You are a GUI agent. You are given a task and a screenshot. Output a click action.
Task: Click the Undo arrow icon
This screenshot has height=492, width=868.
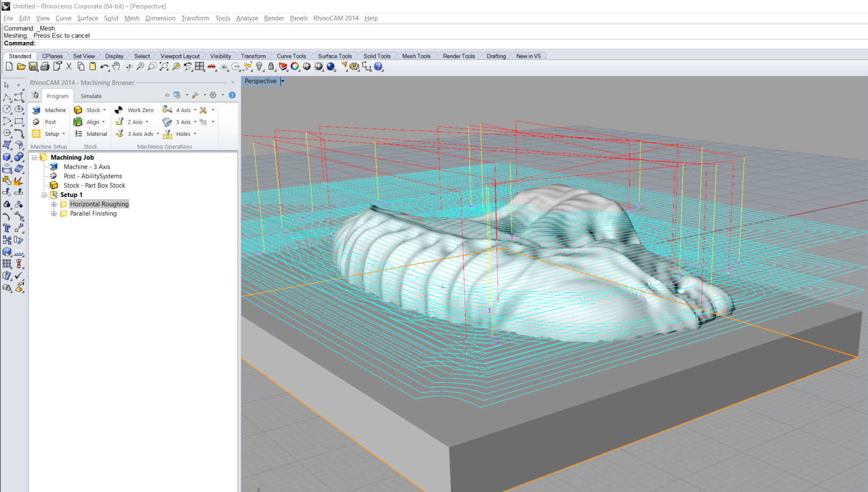click(x=105, y=66)
